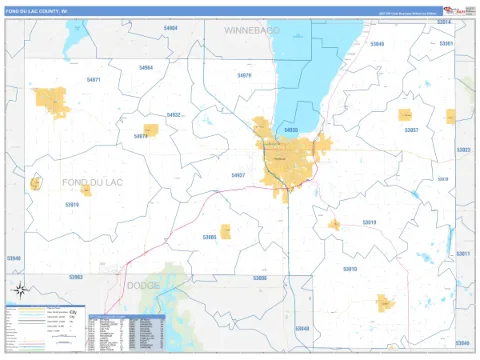This screenshot has height=360, width=480.
Task: Click ZIP code label 54979
Action: click(244, 76)
